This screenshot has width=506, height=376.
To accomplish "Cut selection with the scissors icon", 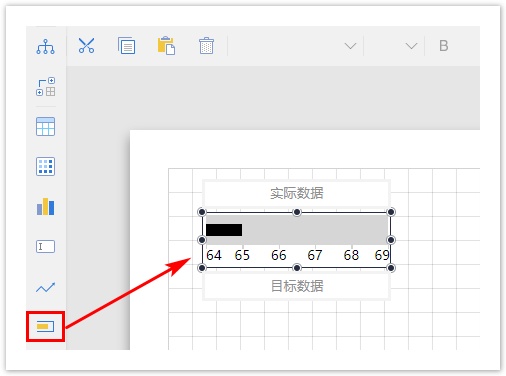I will tap(86, 46).
